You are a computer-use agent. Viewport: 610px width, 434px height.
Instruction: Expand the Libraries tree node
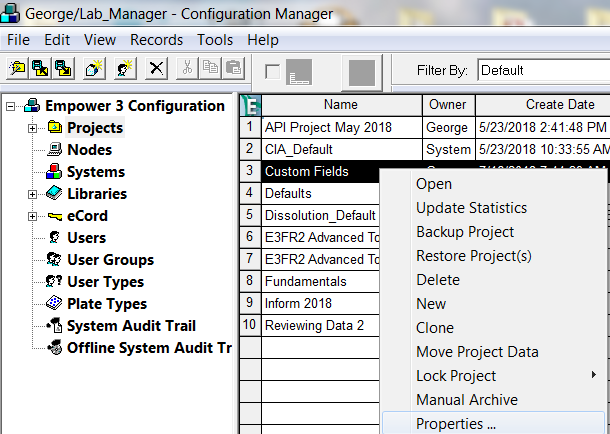(x=33, y=194)
